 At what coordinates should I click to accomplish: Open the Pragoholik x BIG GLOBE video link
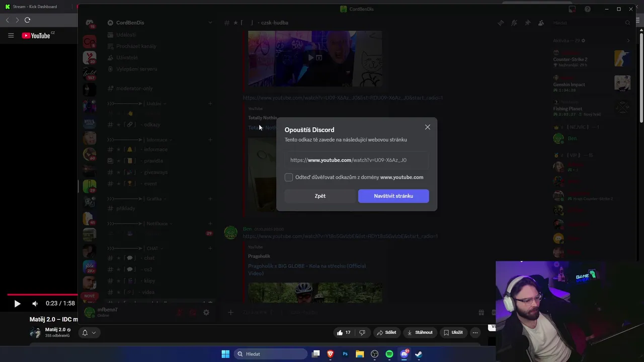click(307, 269)
